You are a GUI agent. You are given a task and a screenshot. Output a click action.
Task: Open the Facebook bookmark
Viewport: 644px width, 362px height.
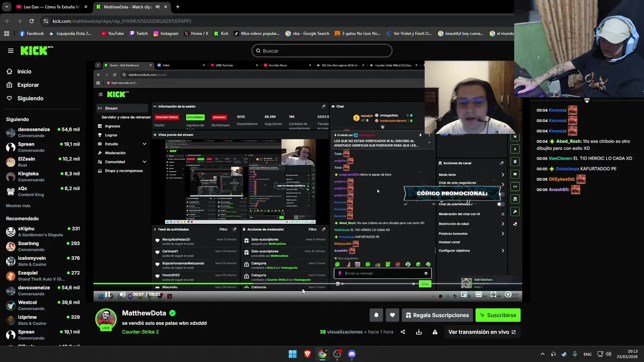click(32, 34)
